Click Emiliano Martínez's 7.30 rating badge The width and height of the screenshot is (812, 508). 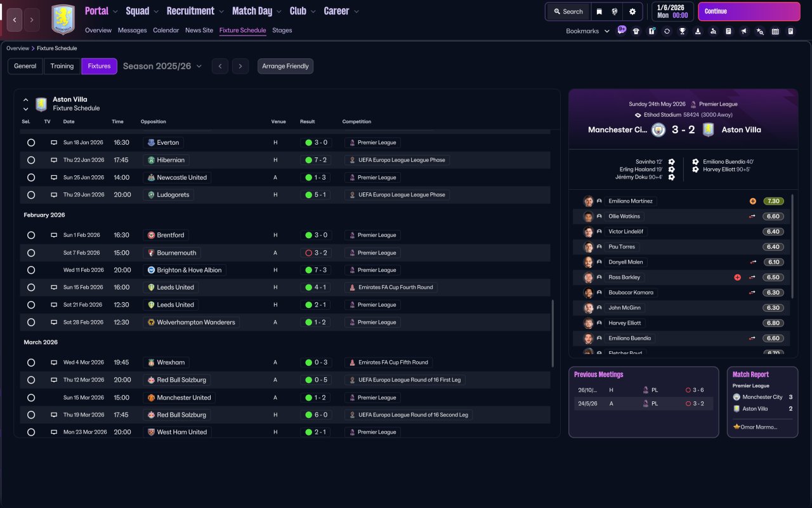pos(773,201)
